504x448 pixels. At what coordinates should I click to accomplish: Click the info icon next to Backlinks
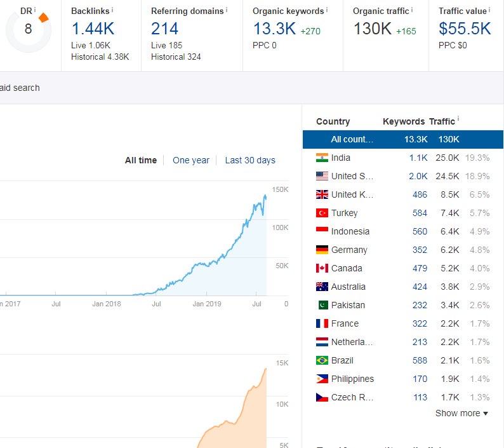[x=112, y=10]
